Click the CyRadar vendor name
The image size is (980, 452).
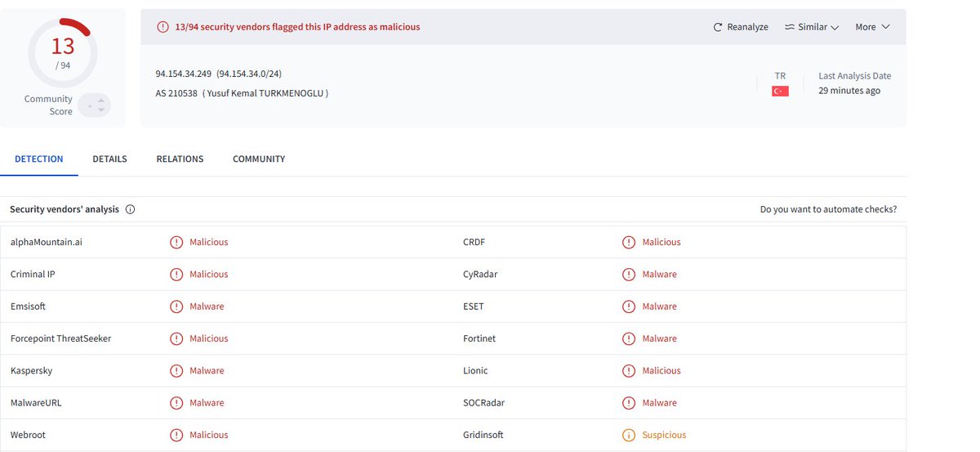click(480, 275)
